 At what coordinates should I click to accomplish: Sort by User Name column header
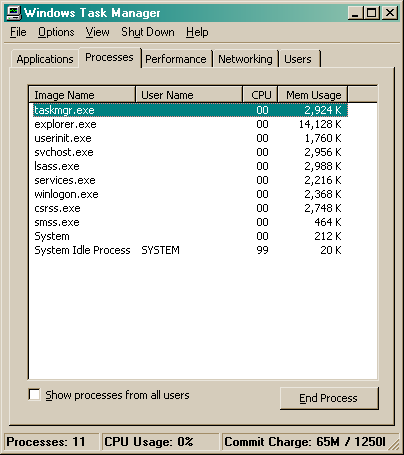189,95
